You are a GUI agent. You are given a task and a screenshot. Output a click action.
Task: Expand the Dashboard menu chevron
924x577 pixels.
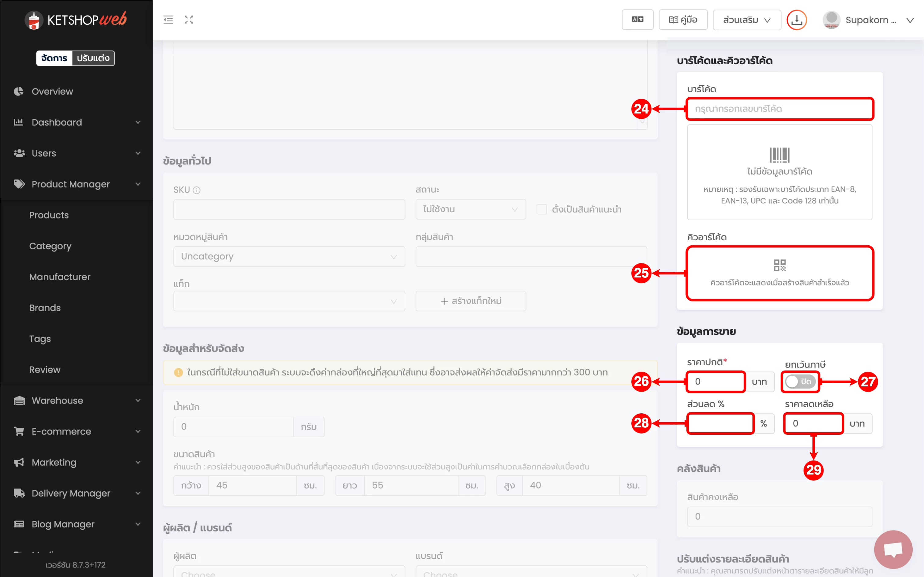(x=138, y=122)
